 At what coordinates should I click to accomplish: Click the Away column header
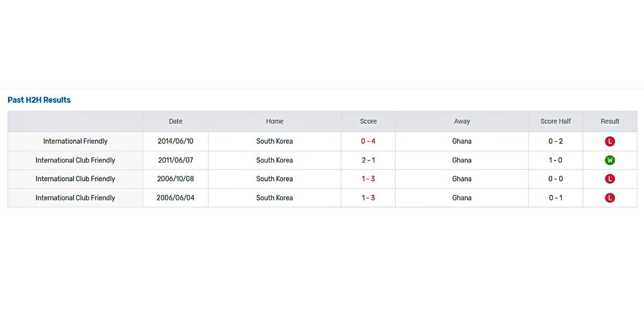pos(462,121)
